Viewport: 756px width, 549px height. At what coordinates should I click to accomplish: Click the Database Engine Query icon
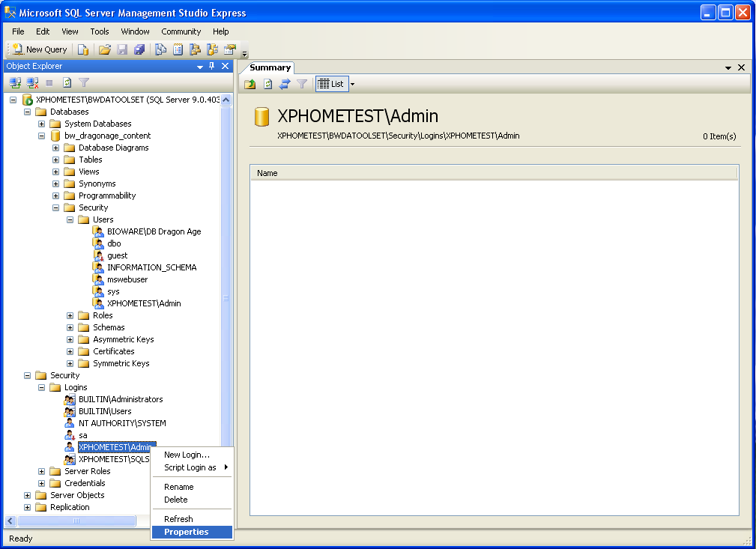83,49
